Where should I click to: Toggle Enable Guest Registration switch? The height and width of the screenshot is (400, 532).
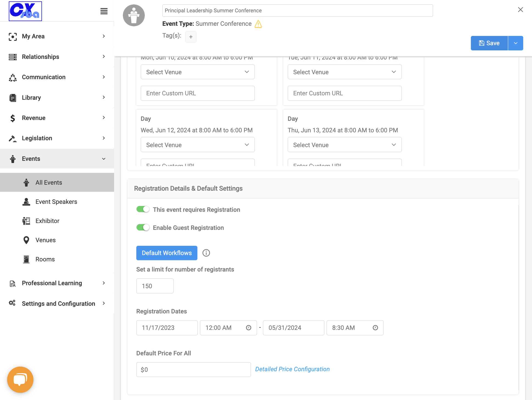tap(143, 227)
